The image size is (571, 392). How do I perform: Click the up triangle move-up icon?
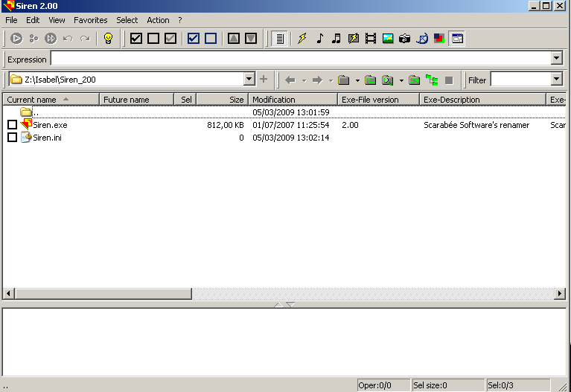(x=234, y=38)
